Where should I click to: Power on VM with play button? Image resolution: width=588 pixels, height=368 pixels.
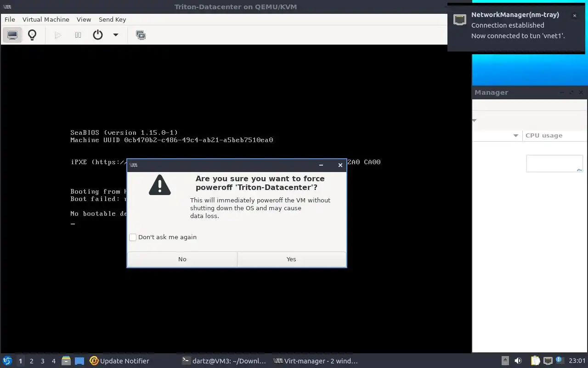tap(58, 35)
